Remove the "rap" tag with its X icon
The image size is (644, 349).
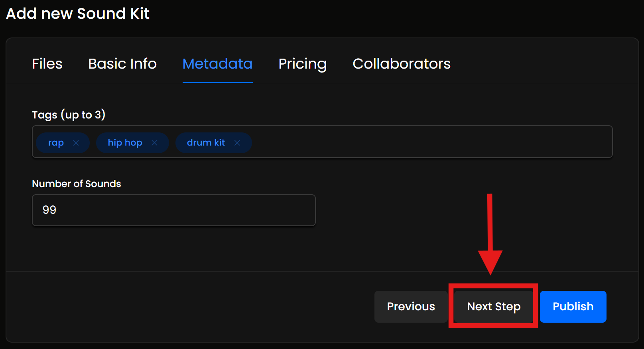click(x=76, y=143)
